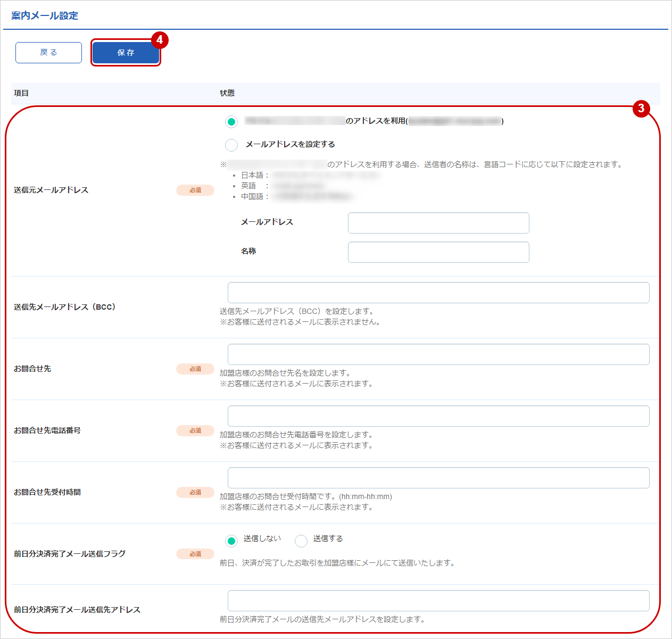Click the text 加盟店様のお問合せ先電話番号を設定します。
This screenshot has height=639, width=672.
[296, 435]
